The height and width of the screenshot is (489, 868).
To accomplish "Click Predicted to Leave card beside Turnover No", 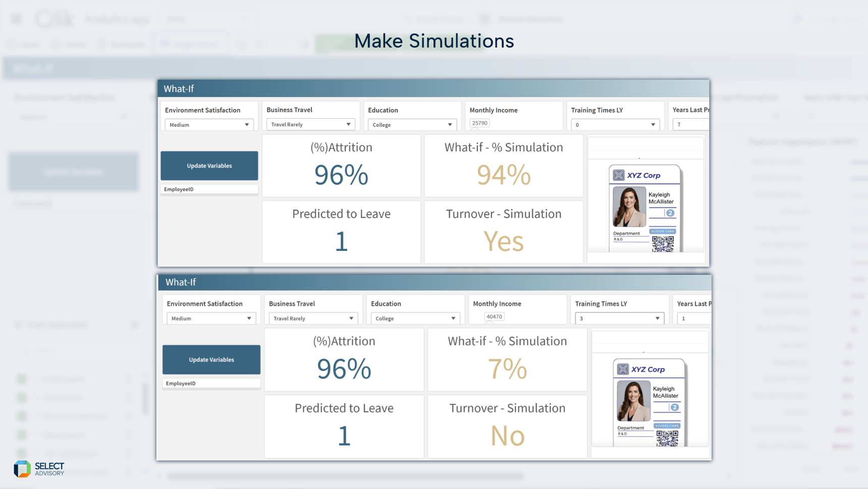I will coord(344,427).
